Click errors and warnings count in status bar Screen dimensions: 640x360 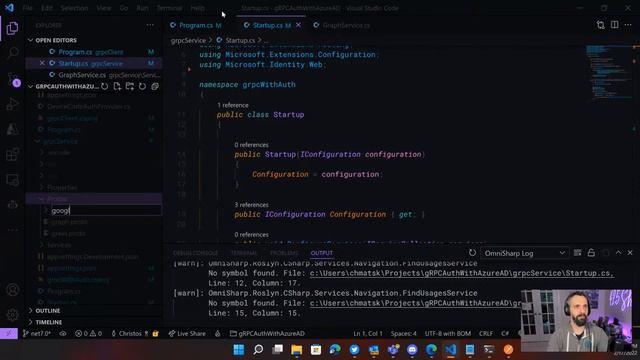click(88, 333)
